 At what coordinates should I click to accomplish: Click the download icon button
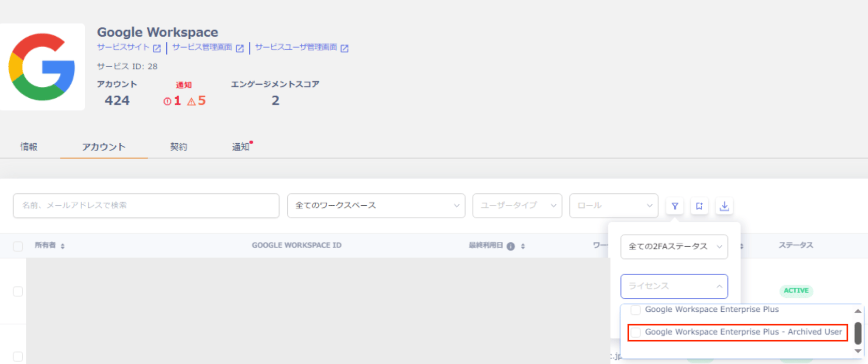[x=724, y=206]
